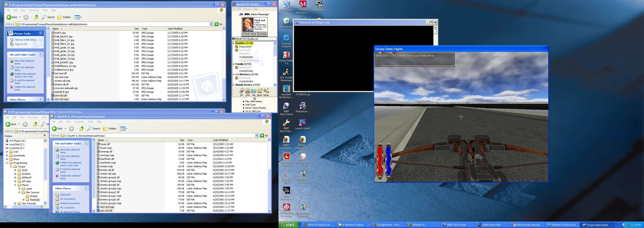
Task: Click the Launch QuArK desktop icon
Action: pos(302,123)
